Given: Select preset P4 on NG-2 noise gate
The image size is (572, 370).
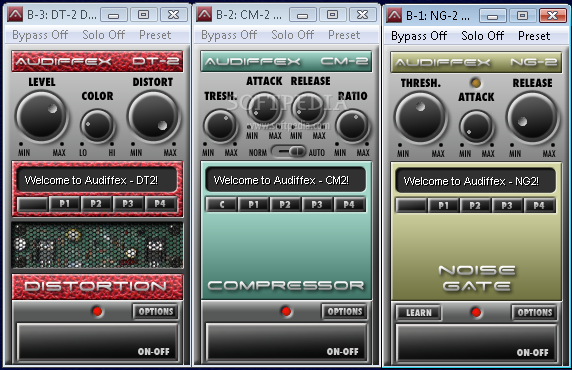Looking at the screenshot, I should point(539,205).
